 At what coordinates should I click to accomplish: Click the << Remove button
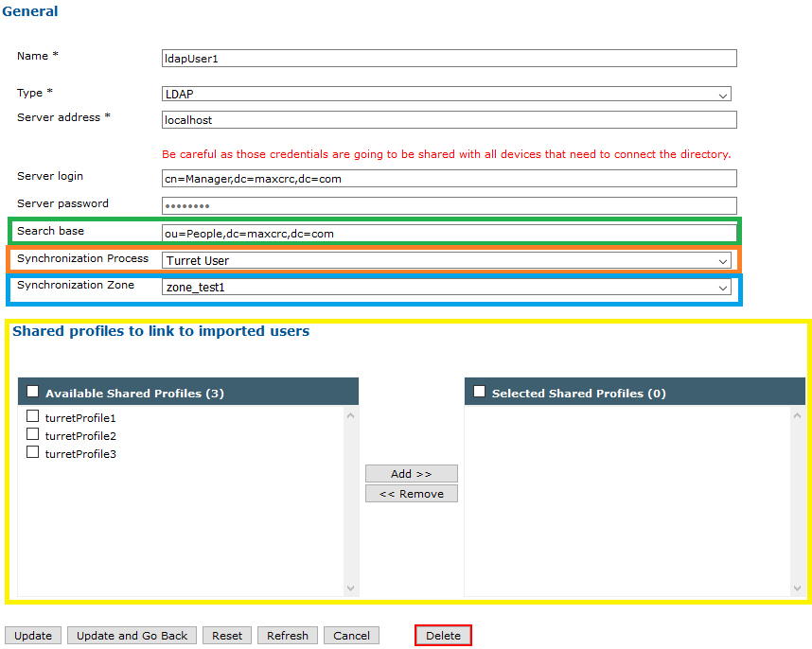[x=412, y=494]
